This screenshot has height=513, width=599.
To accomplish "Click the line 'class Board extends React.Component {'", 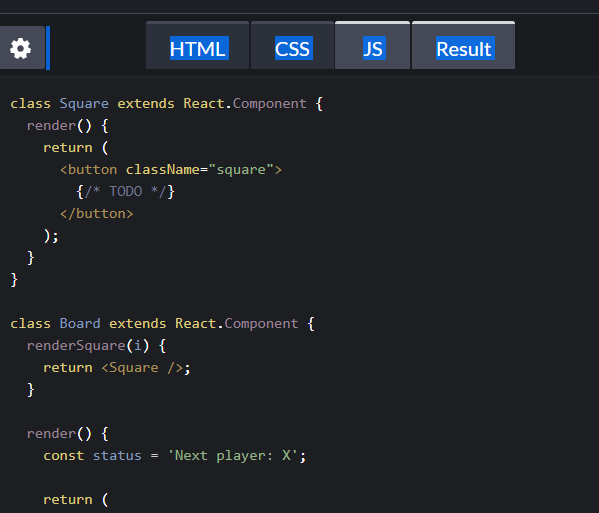I will 162,324.
